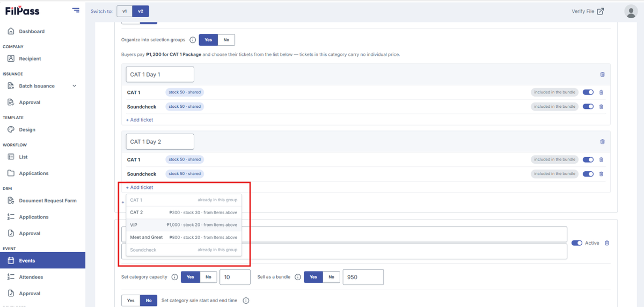Delete the CAT 1 Day 2 group
Image resolution: width=644 pixels, height=307 pixels.
coord(602,142)
